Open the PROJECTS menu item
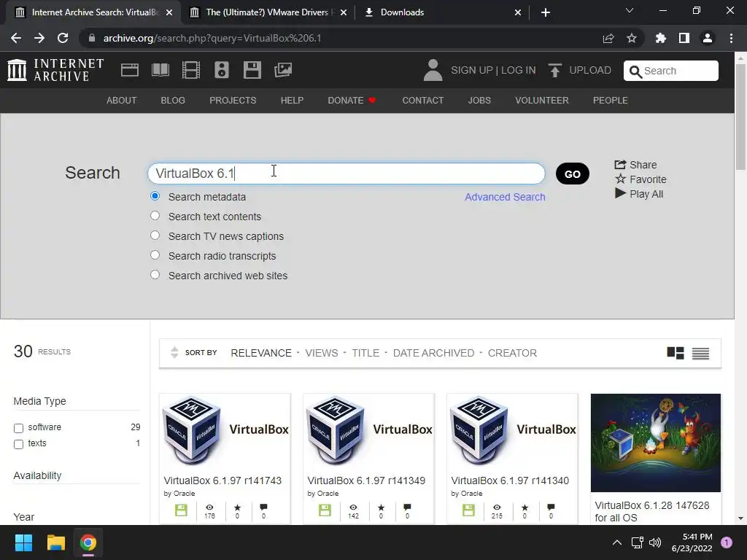Screen dimensions: 747x560 click(233, 101)
